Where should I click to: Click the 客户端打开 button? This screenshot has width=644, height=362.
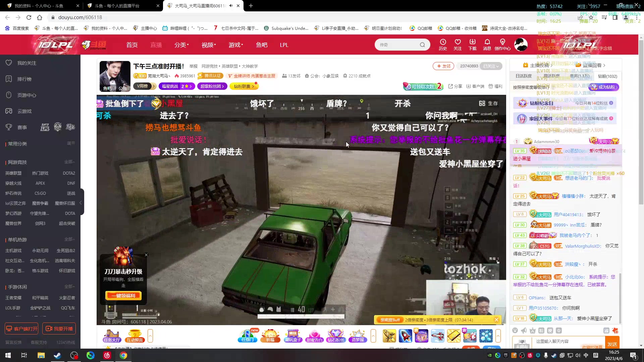[21, 328]
